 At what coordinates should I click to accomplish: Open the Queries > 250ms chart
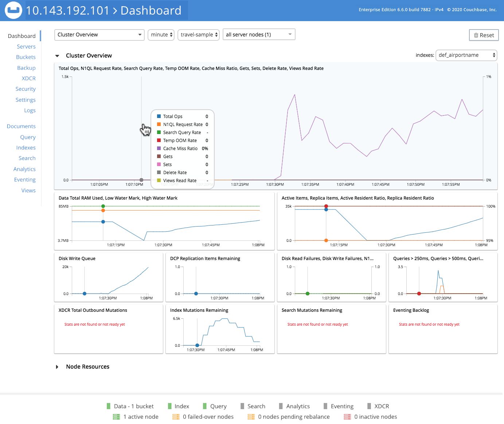tap(443, 277)
